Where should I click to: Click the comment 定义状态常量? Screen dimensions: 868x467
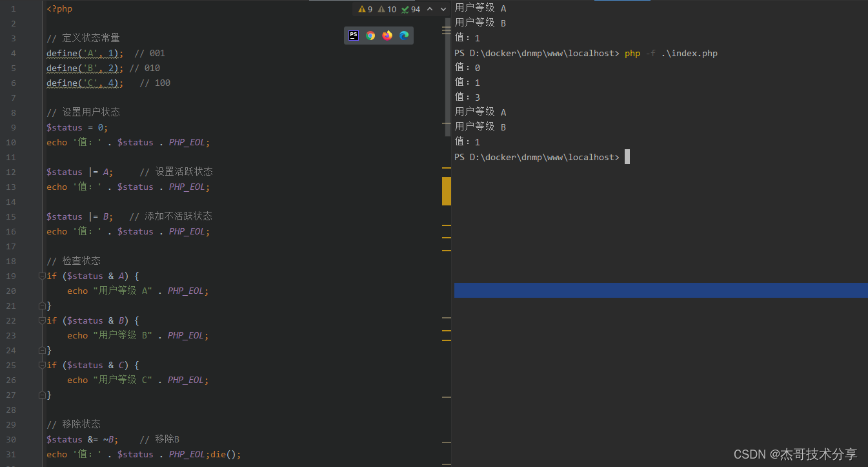click(83, 38)
